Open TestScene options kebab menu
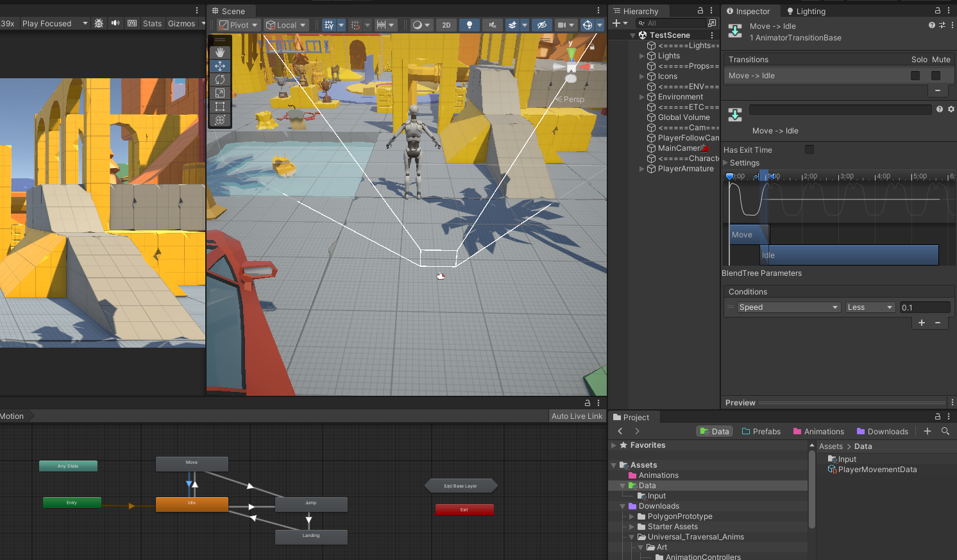The image size is (957, 560). tap(712, 35)
